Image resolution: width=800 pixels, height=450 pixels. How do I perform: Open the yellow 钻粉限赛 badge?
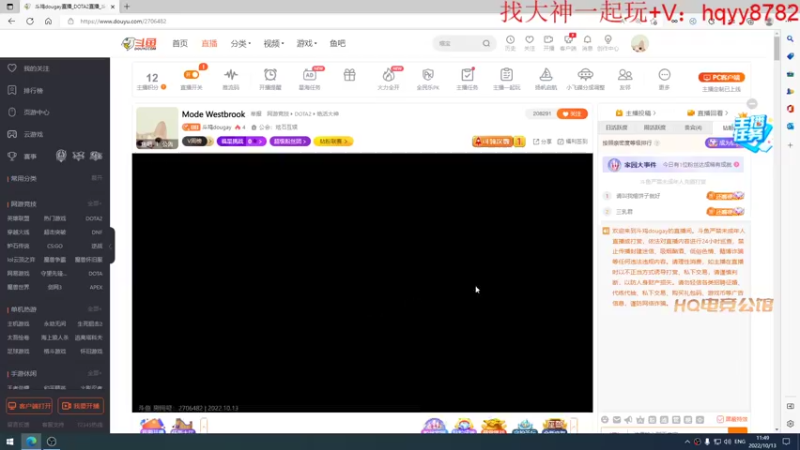[x=333, y=141]
